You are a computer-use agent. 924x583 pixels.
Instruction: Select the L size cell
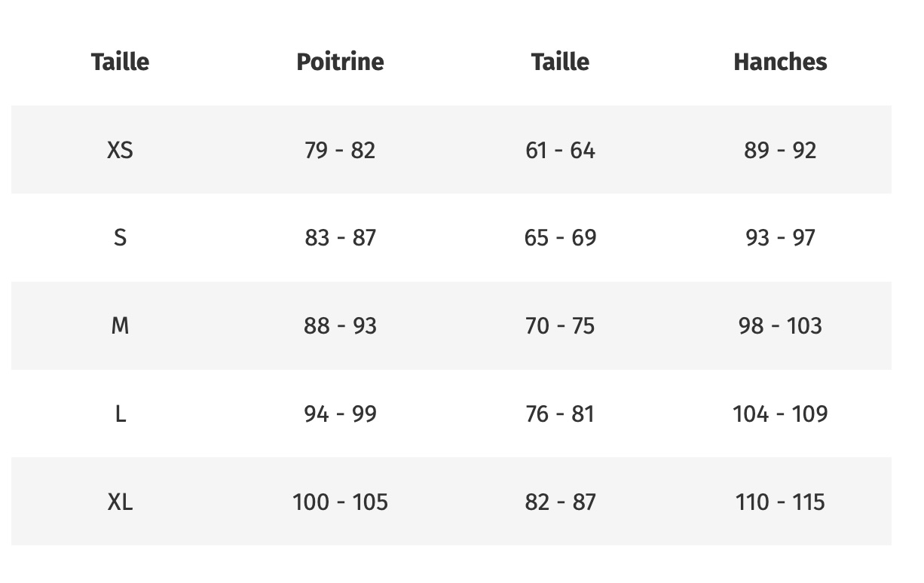[120, 414]
